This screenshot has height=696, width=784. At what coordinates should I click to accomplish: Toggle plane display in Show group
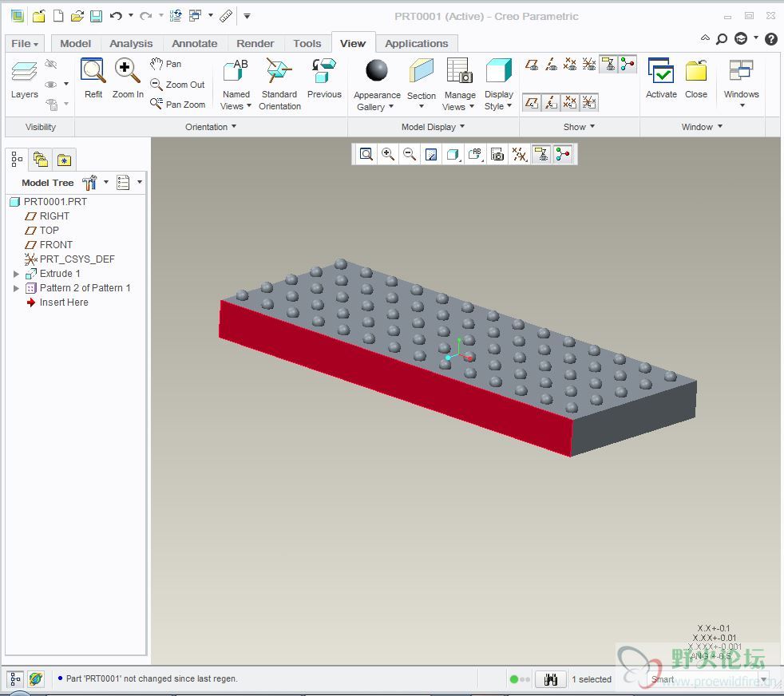pyautogui.click(x=532, y=64)
